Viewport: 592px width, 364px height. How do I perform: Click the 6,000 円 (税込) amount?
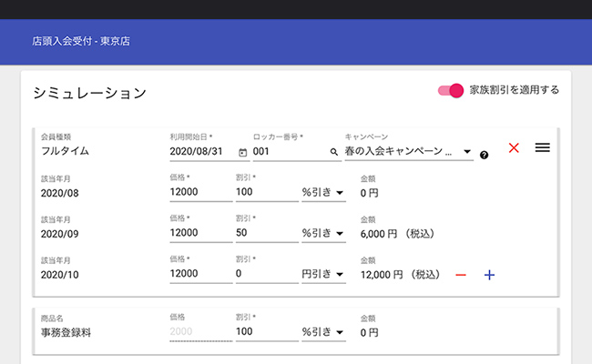[397, 234]
